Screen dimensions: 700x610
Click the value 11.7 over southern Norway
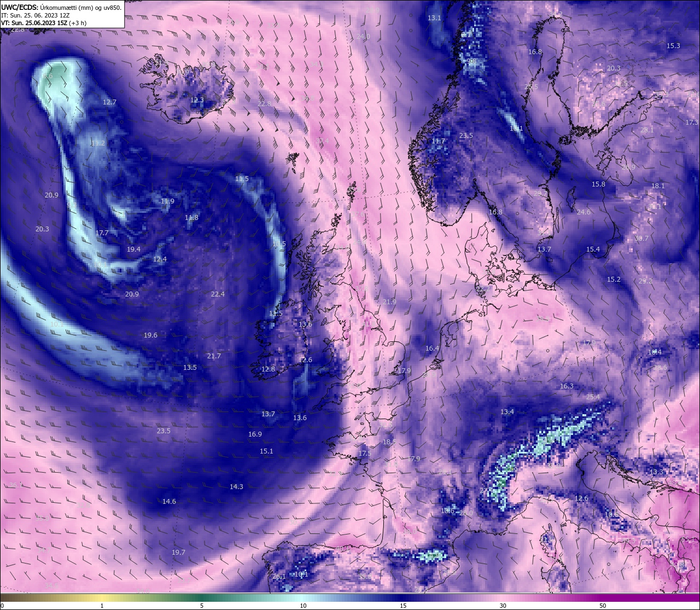click(x=439, y=141)
